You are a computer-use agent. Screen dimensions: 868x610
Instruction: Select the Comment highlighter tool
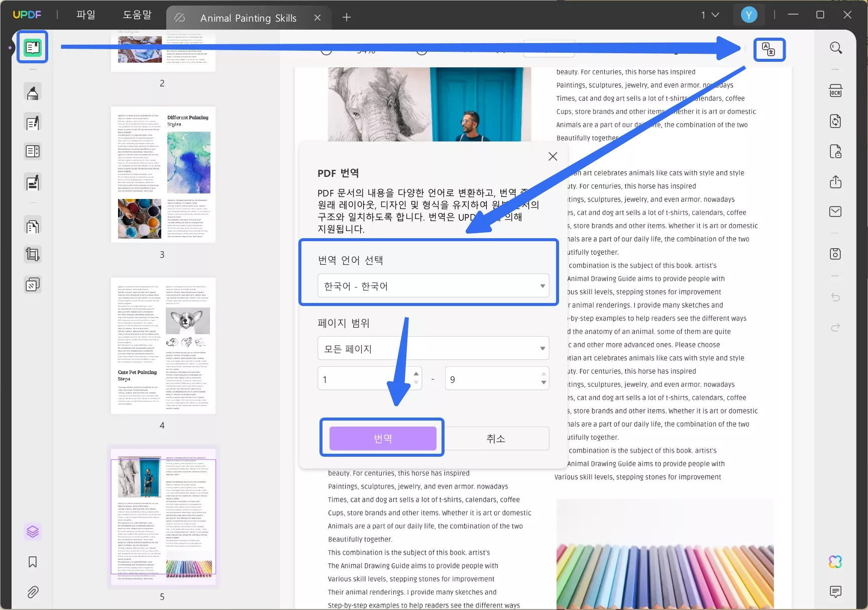pos(33,92)
